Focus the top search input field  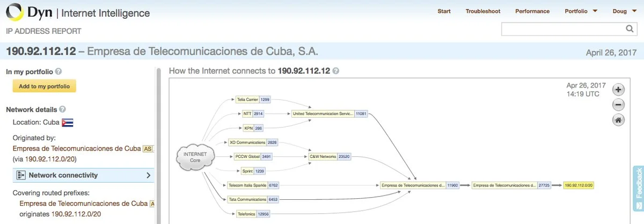click(563, 29)
